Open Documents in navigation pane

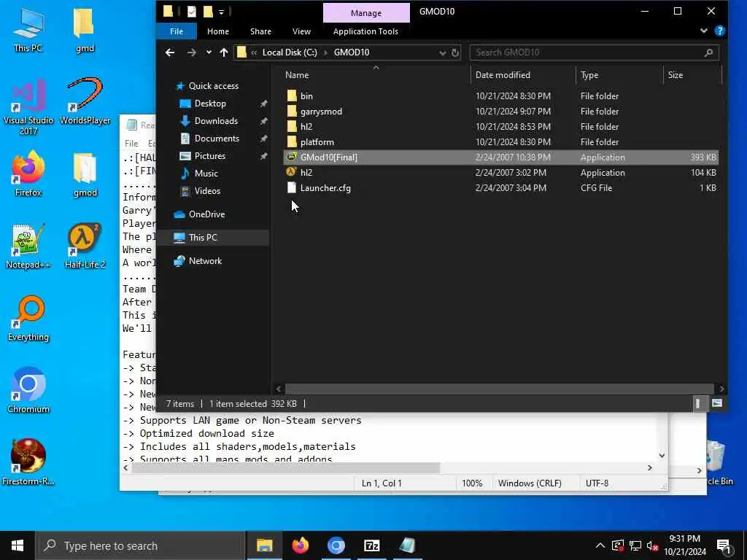217,139
